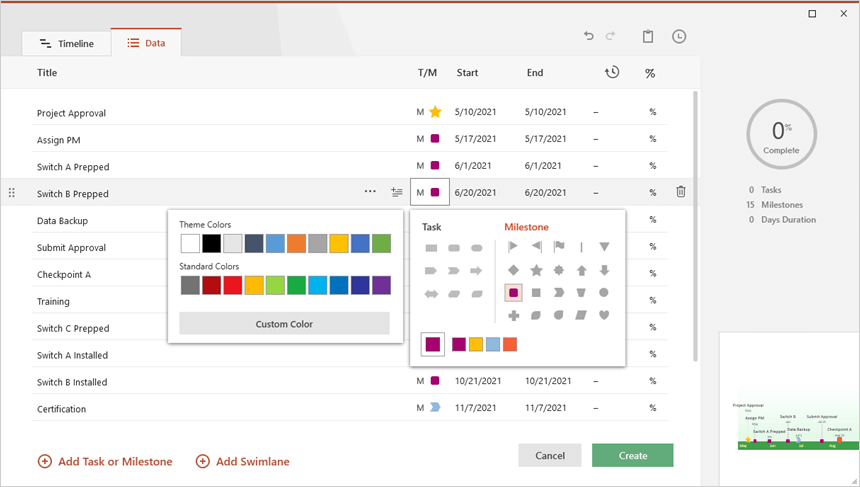Image resolution: width=860 pixels, height=487 pixels.
Task: Pick the purple standard color swatch
Action: point(381,285)
